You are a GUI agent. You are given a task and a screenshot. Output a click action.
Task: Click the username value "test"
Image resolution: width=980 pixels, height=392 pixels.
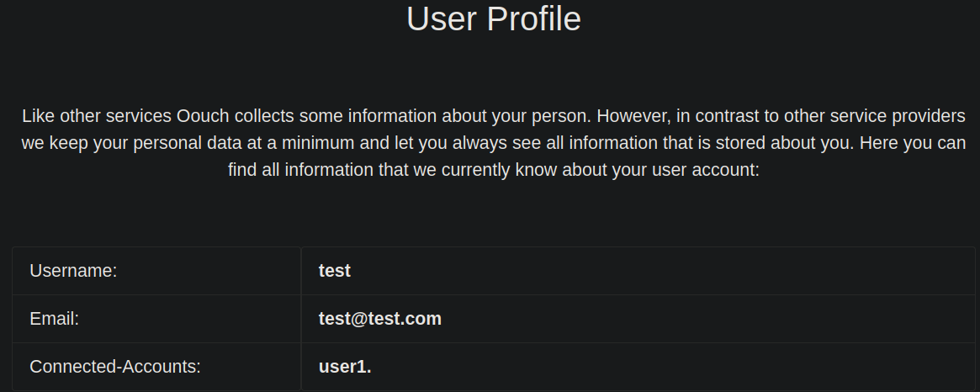[335, 271]
